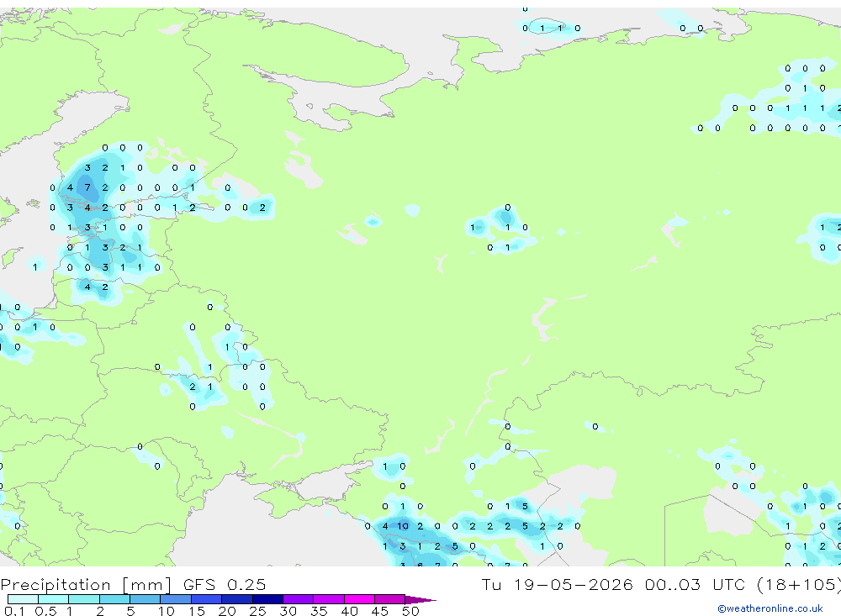Image resolution: width=841 pixels, height=616 pixels.
Task: Click the over-50 arrow tip of legend
Action: tap(420, 599)
